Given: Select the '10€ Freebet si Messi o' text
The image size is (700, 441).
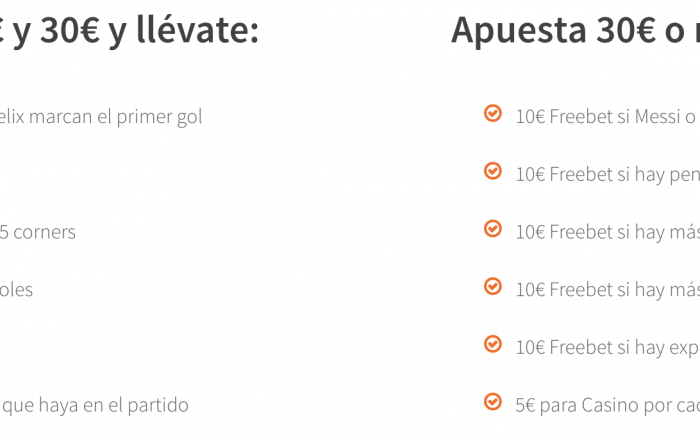Looking at the screenshot, I should [606, 116].
